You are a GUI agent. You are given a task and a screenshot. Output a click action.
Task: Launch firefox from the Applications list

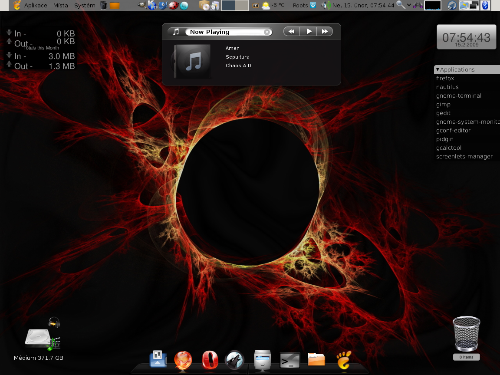click(x=445, y=78)
